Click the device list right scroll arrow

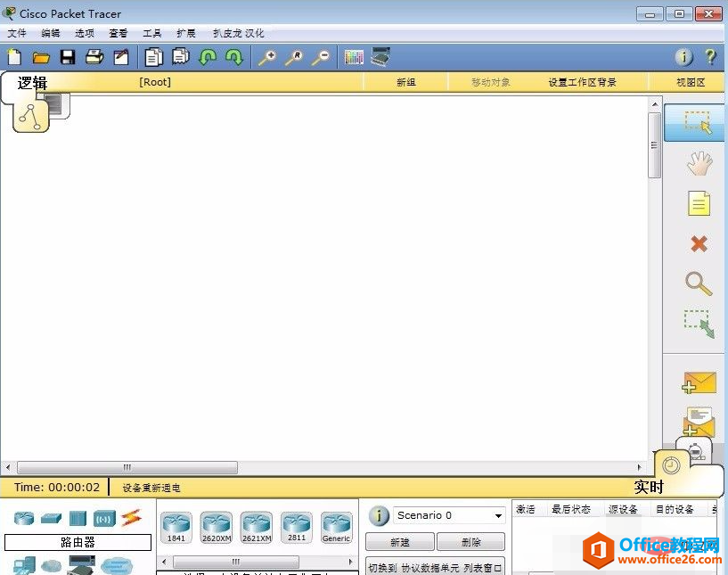coord(350,562)
